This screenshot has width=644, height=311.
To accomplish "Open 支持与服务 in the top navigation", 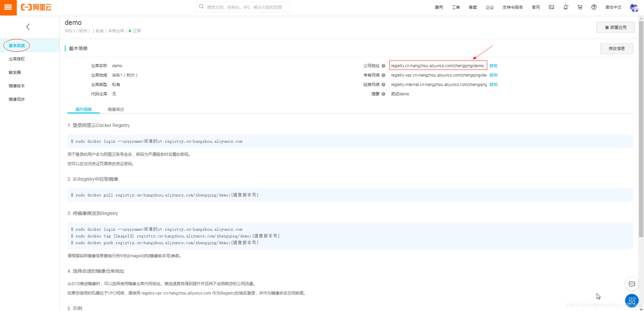I will pyautogui.click(x=513, y=7).
